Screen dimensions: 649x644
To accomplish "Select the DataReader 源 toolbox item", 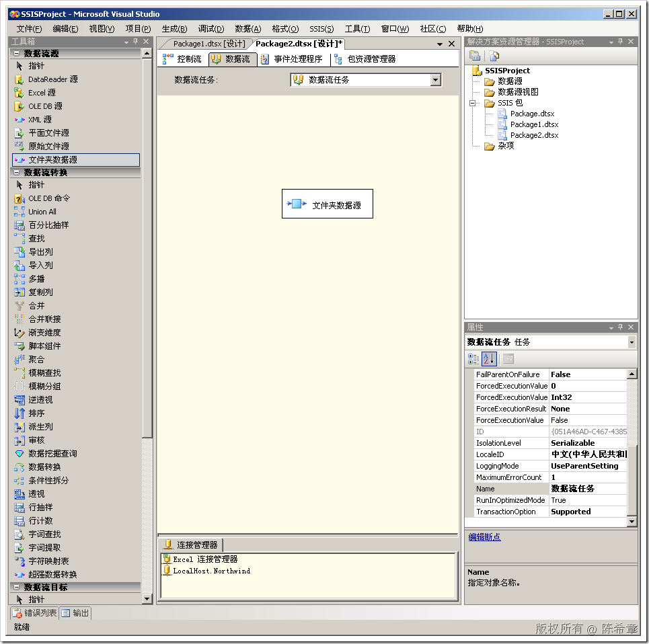I will point(52,79).
